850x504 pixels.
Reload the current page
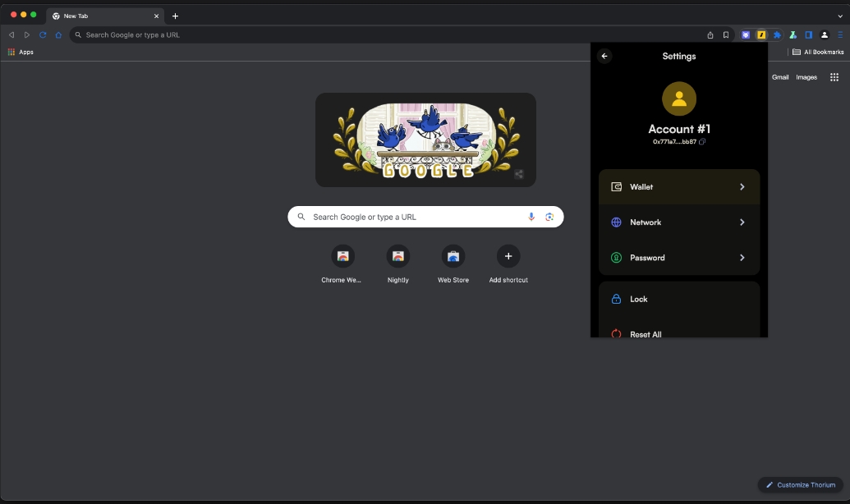(x=42, y=34)
